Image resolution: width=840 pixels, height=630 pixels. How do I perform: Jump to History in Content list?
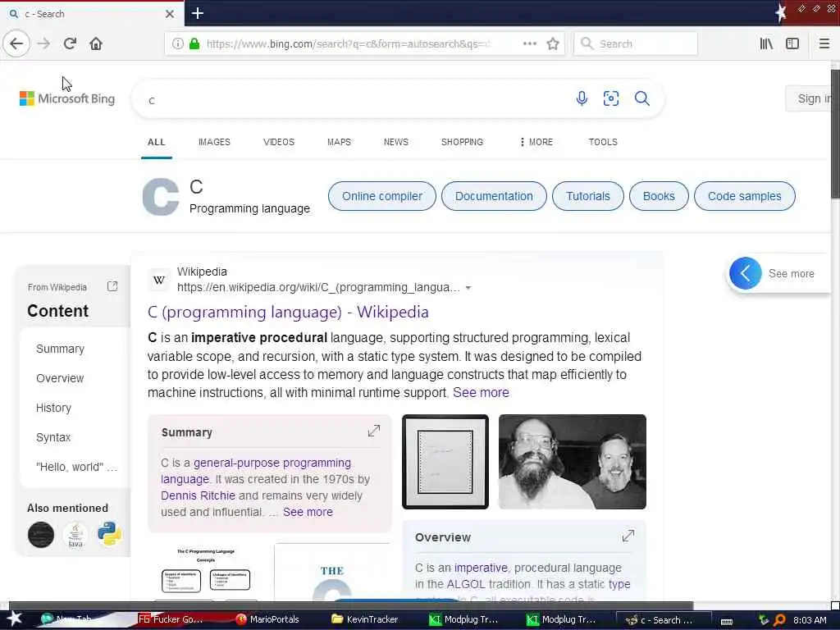(53, 408)
